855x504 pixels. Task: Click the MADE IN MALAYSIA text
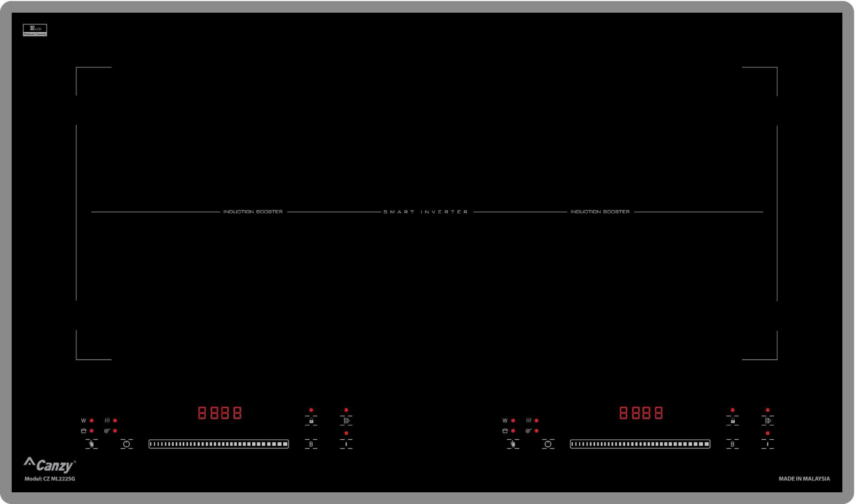pyautogui.click(x=804, y=479)
